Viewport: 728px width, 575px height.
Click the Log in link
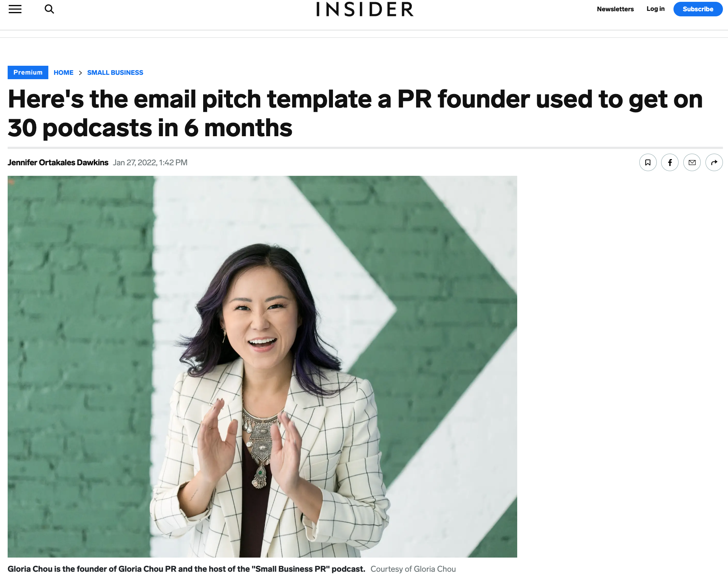[655, 9]
